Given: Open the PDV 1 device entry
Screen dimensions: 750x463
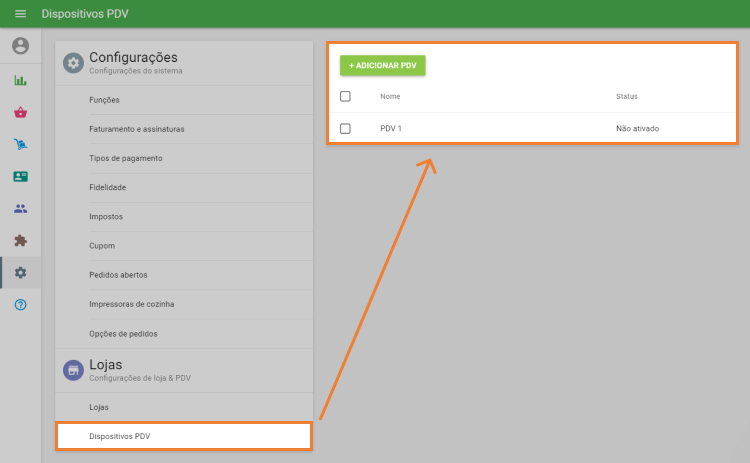Looking at the screenshot, I should coord(391,128).
